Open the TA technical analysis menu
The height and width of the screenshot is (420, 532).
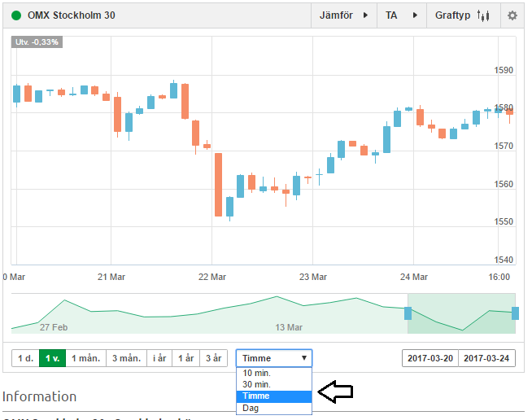coord(402,15)
